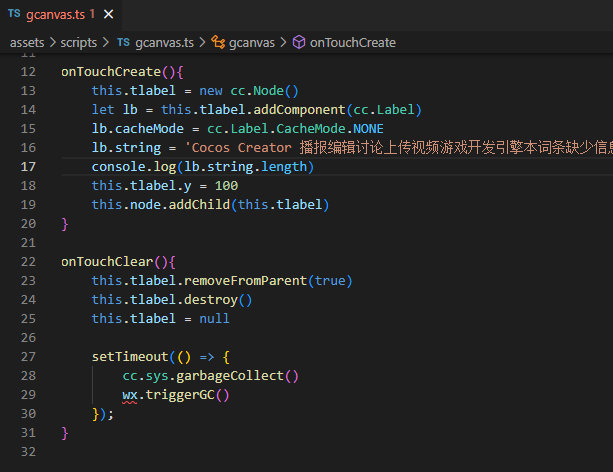The width and height of the screenshot is (613, 472).
Task: Place cursor on onTouchCreate method name
Action: coord(111,72)
